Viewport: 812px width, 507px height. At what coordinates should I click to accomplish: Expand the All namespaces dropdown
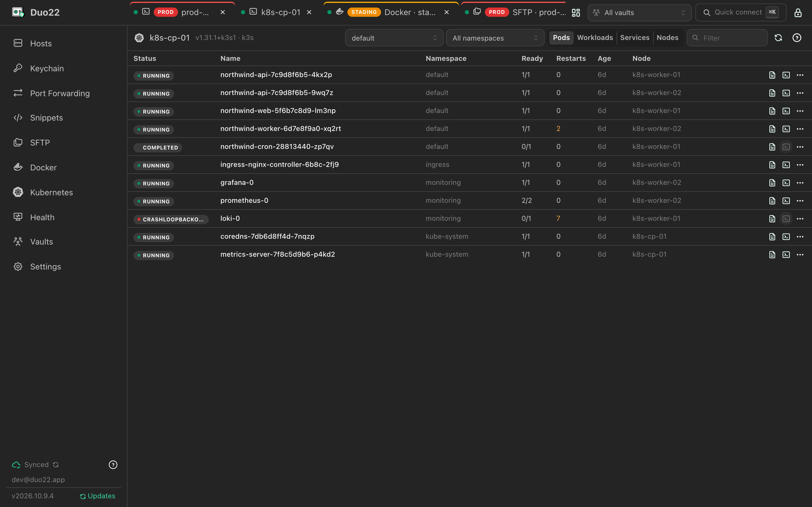click(x=495, y=38)
